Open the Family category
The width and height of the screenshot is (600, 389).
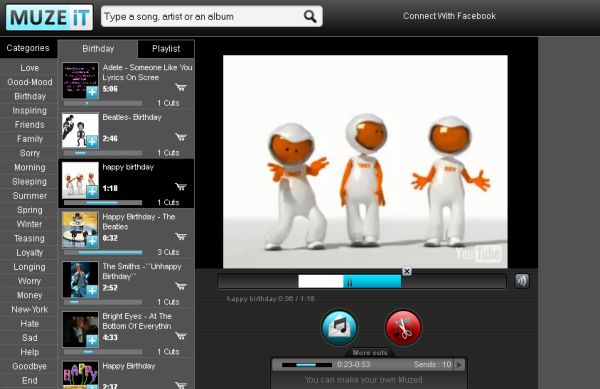(x=29, y=139)
